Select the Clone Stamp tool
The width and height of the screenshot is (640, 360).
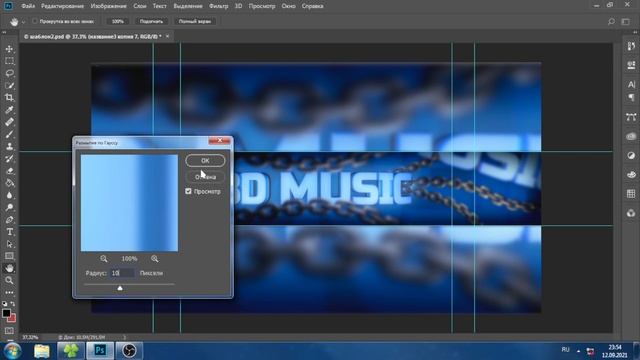click(9, 147)
